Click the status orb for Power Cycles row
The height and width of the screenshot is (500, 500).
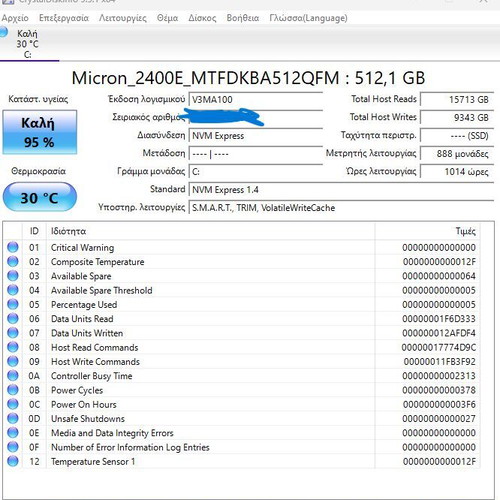pyautogui.click(x=13, y=390)
